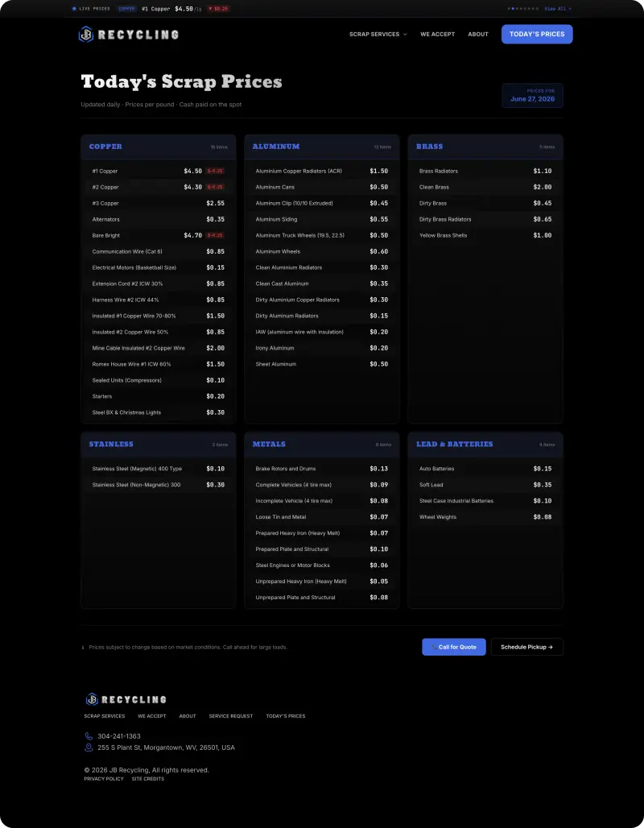Screen dimensions: 644x828
Task: Click Loose Tin and Metal row
Action: pos(322,517)
